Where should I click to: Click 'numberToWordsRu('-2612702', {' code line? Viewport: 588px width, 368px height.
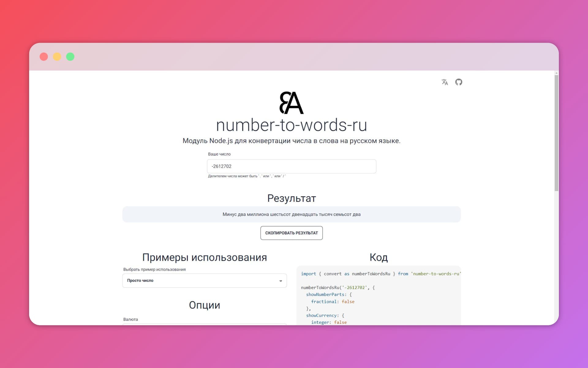(x=338, y=288)
